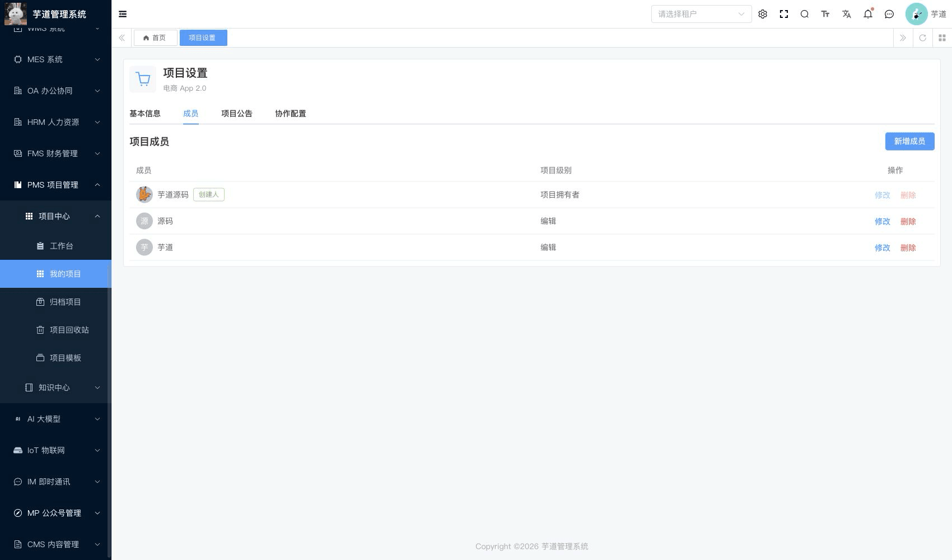
Task: Open the notifications bell
Action: click(x=868, y=14)
